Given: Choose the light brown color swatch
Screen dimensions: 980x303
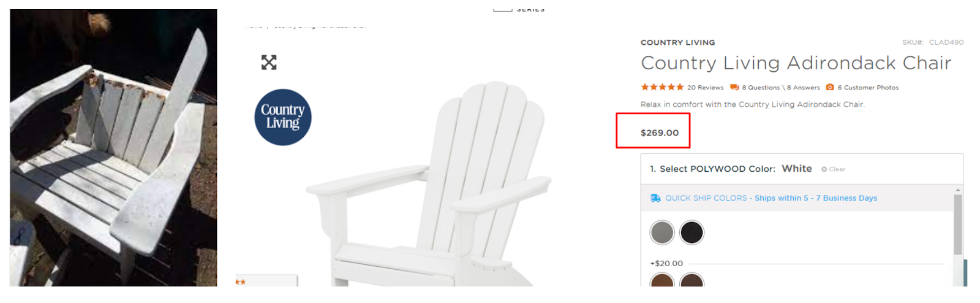Looking at the screenshot, I should [662, 281].
